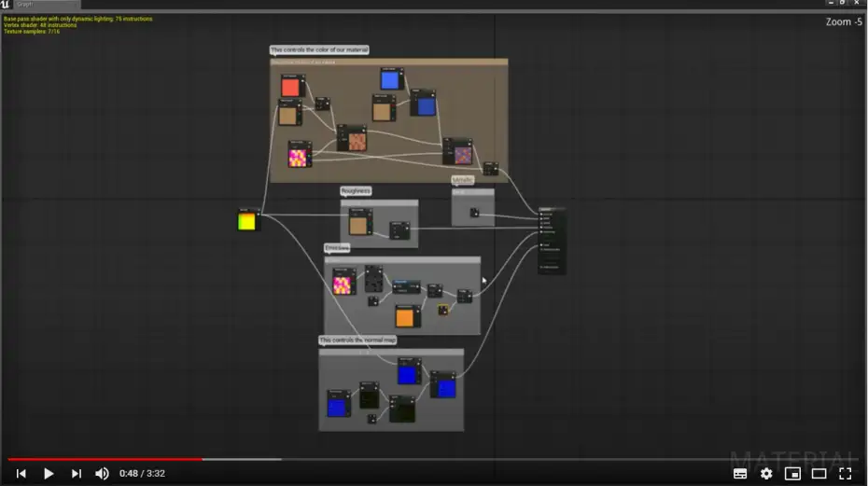868x486 pixels.
Task: Click the Metallic comment label
Action: 462,180
